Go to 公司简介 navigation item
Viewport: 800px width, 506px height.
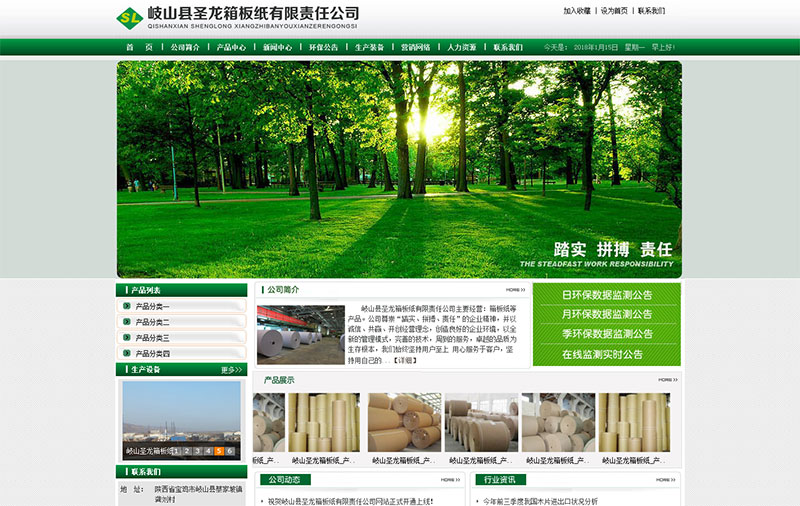tap(185, 47)
